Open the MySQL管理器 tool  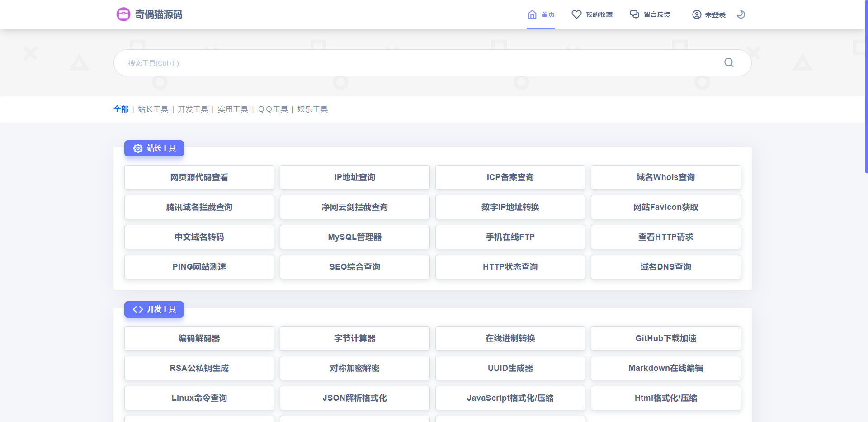(355, 237)
